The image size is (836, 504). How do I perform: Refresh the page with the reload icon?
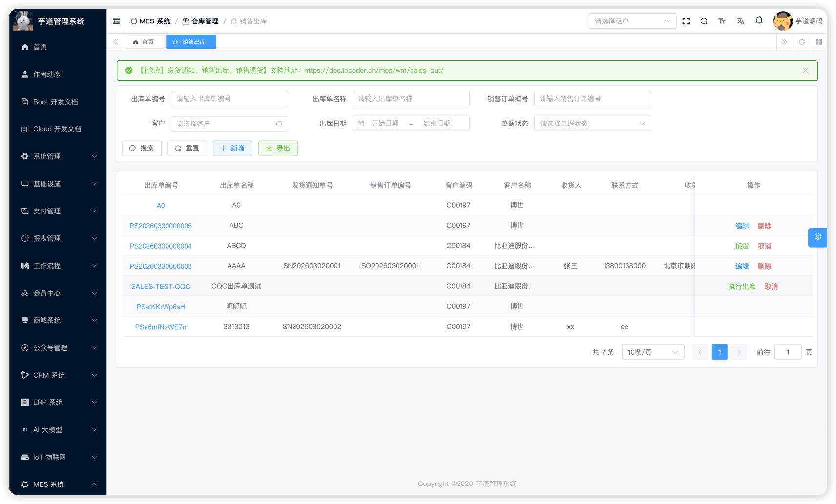coord(802,42)
